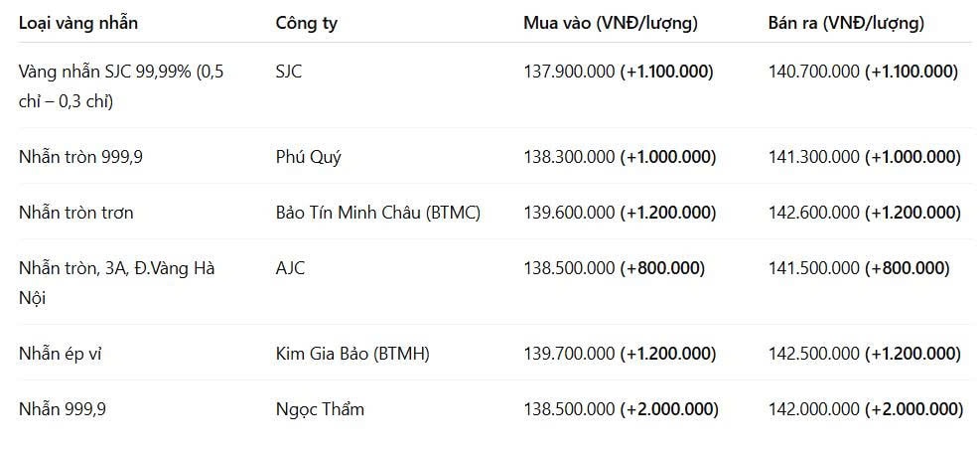Screen dimensions: 980x451
Task: Select the "Mua vào (VNĐ/lượng)" header
Action: pos(611,24)
